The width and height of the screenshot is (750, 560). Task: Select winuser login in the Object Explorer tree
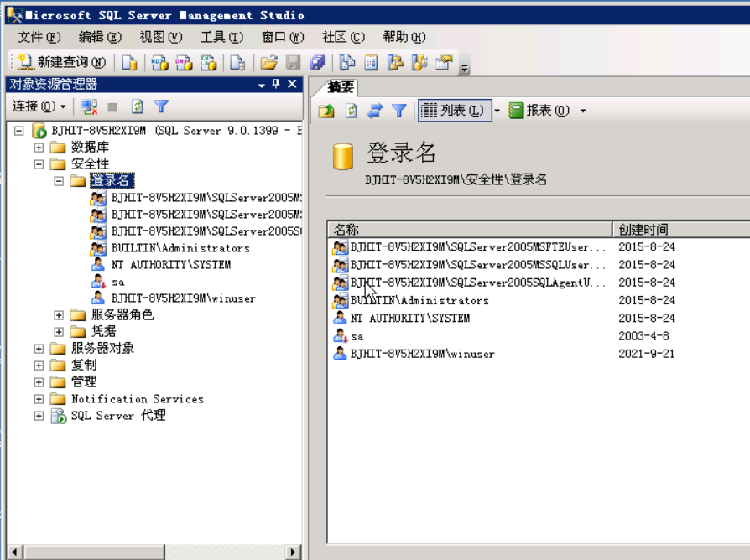(x=183, y=298)
